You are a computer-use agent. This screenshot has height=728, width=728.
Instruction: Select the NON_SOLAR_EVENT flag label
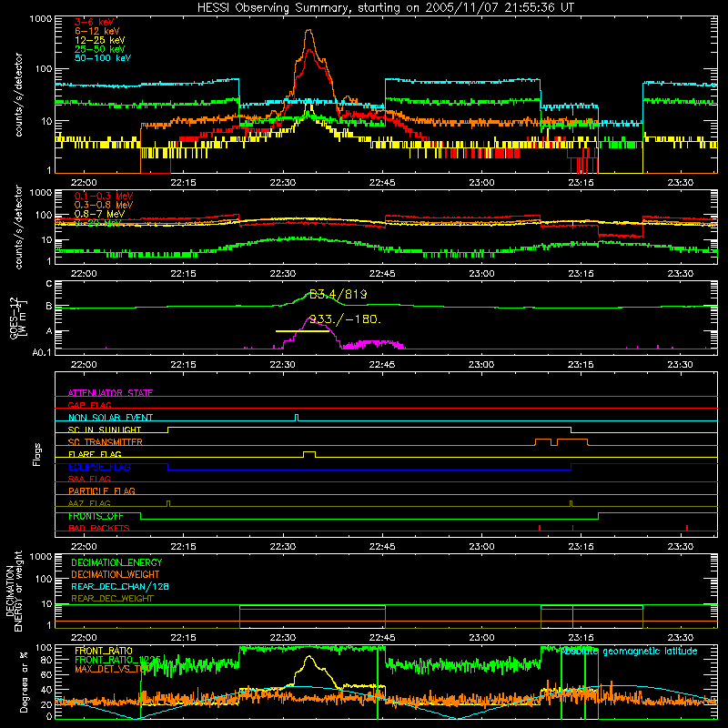pos(110,418)
